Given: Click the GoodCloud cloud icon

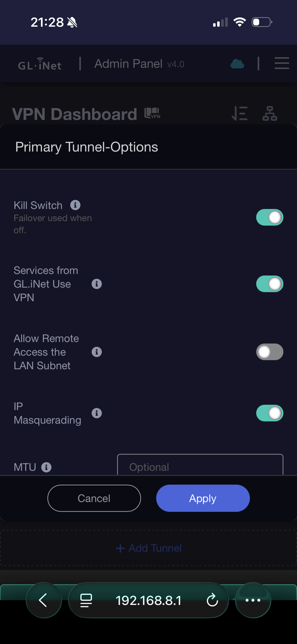Looking at the screenshot, I should pyautogui.click(x=237, y=64).
